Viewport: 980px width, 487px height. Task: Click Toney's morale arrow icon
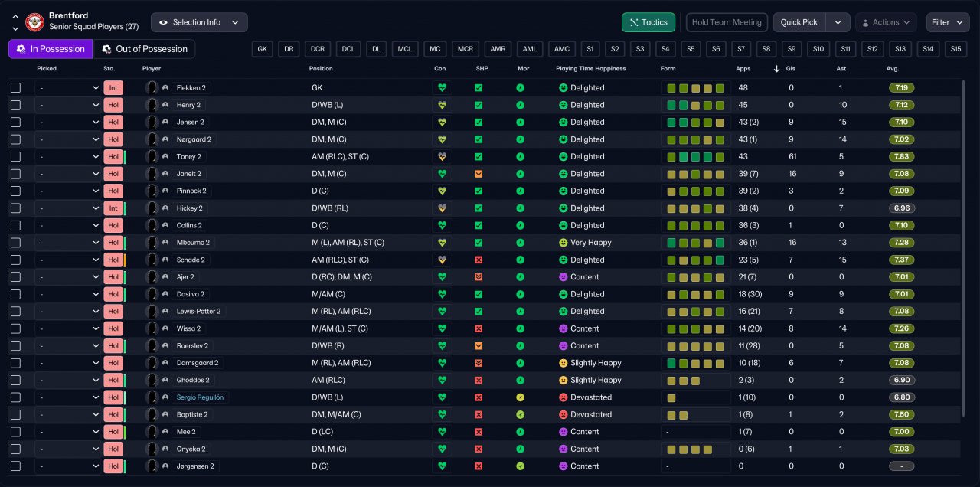[520, 157]
